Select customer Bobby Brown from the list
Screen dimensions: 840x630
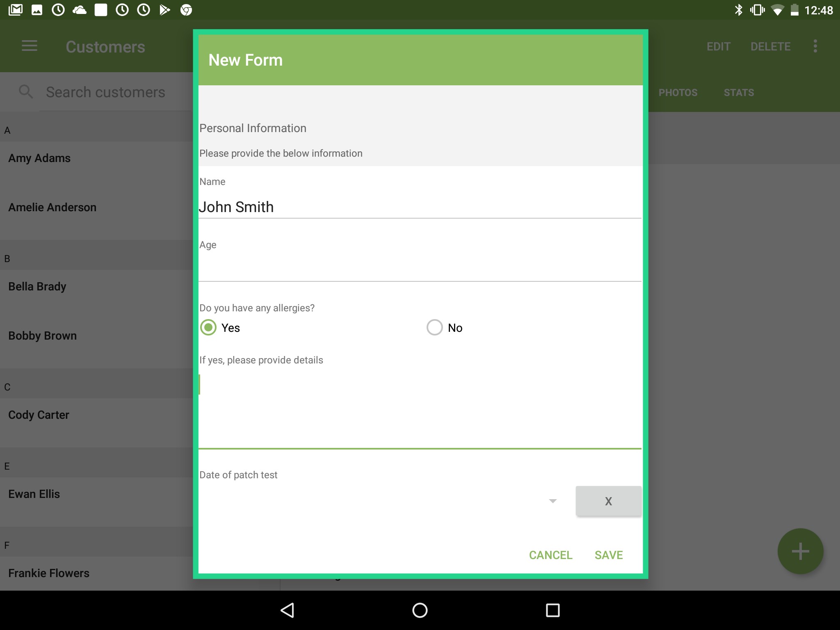tap(42, 336)
